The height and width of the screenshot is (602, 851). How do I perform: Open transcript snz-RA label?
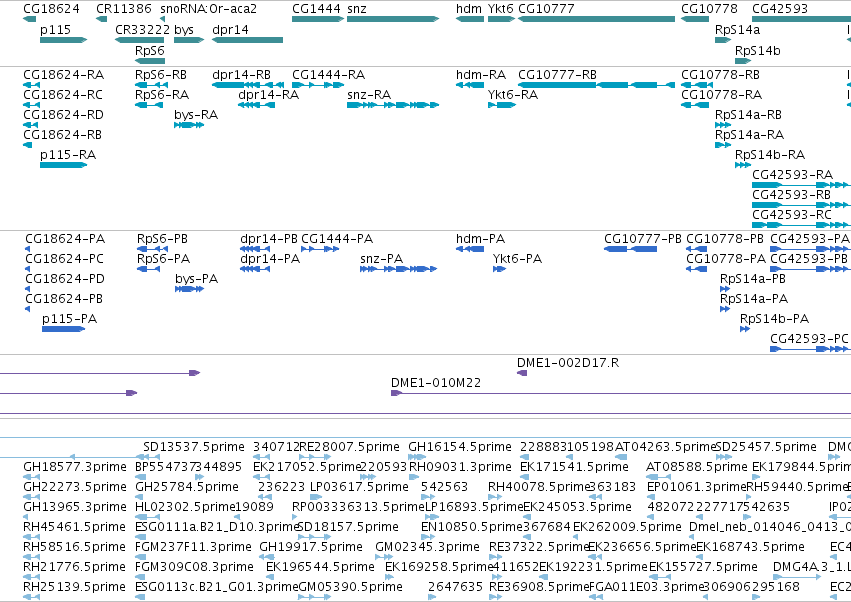tap(369, 94)
